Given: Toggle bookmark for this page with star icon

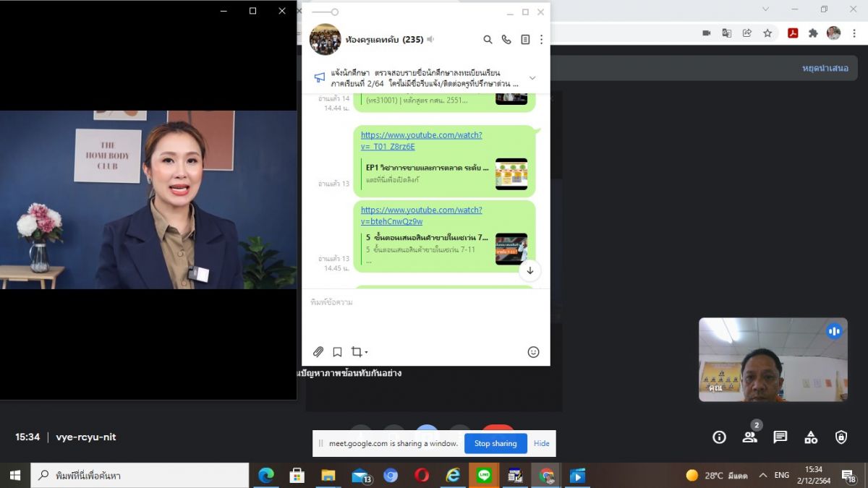Looking at the screenshot, I should 767,33.
